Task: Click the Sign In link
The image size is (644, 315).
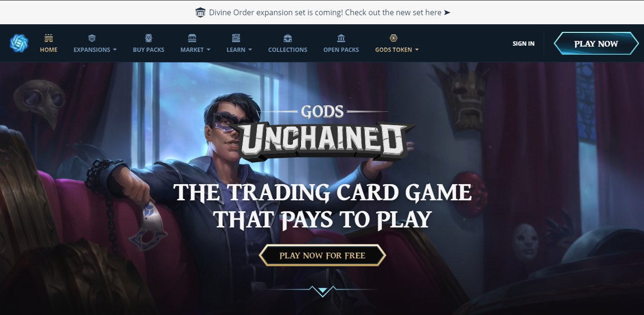Action: pyautogui.click(x=524, y=43)
